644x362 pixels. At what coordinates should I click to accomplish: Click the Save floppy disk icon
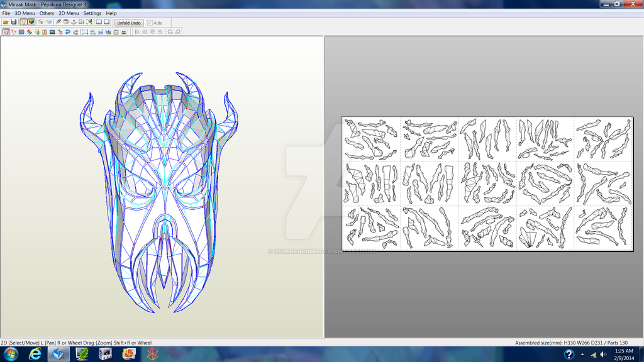coord(14,22)
